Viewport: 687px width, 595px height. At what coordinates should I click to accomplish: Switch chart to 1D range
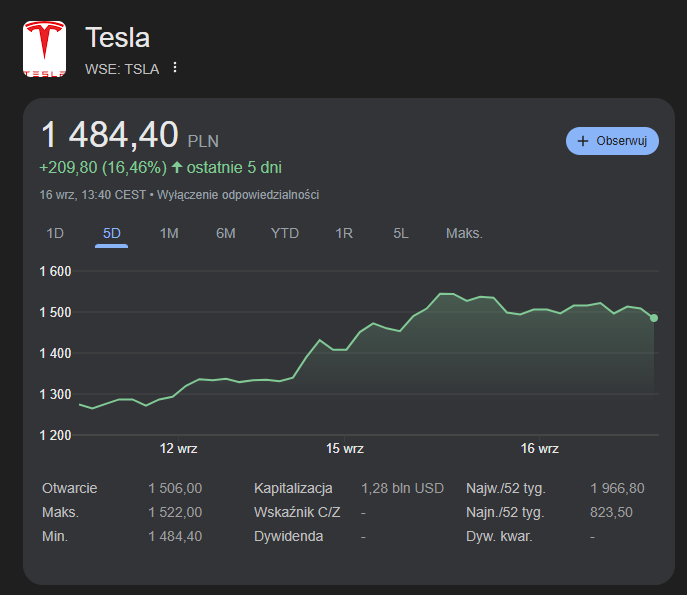pyautogui.click(x=55, y=233)
